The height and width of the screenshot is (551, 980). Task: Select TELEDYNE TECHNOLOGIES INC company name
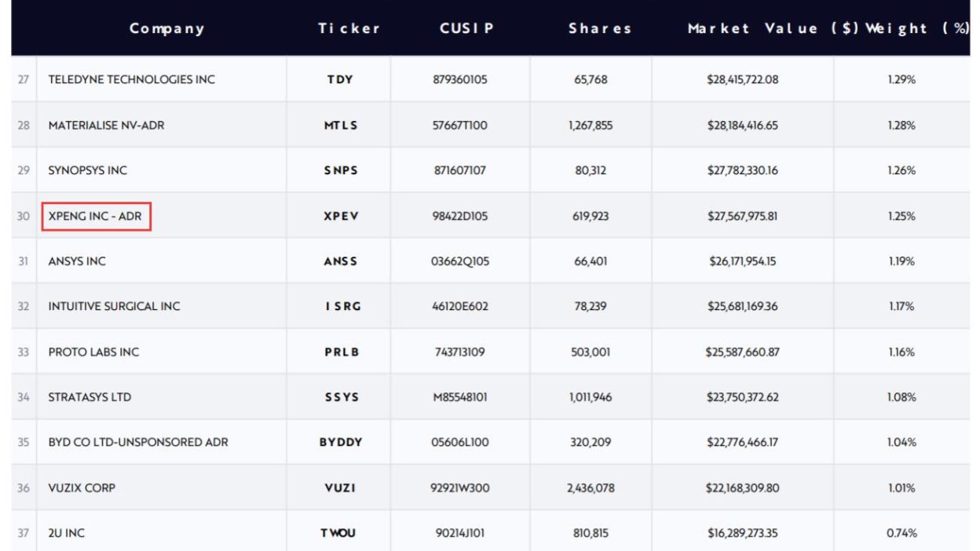[x=131, y=79]
